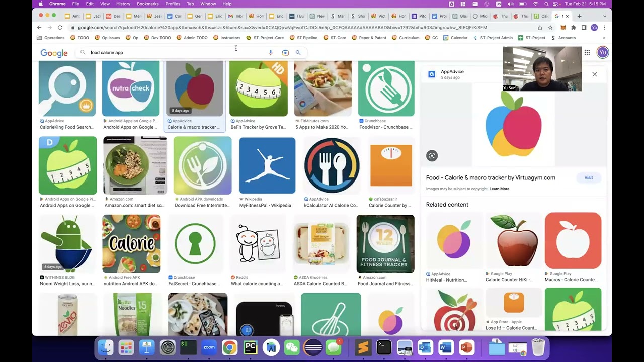The width and height of the screenshot is (644, 362).
Task: Open the Google apps grid icon
Action: [587, 52]
